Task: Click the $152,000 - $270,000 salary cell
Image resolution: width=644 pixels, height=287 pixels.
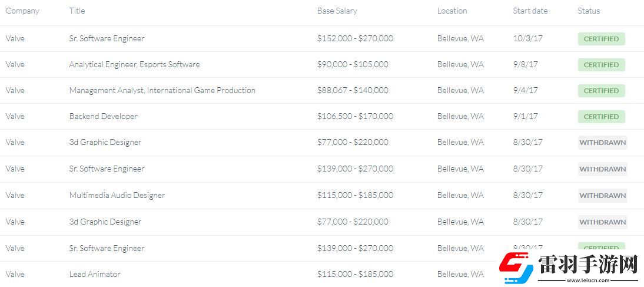Action: click(355, 39)
